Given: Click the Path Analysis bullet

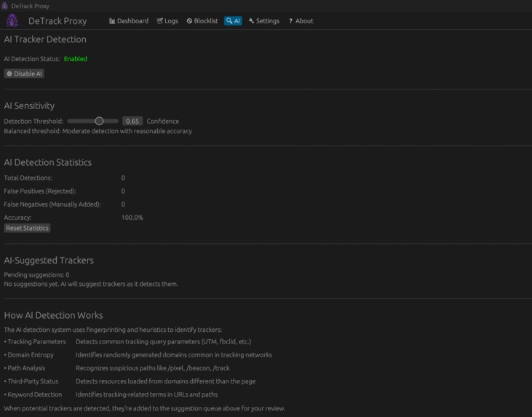Looking at the screenshot, I should pos(25,368).
